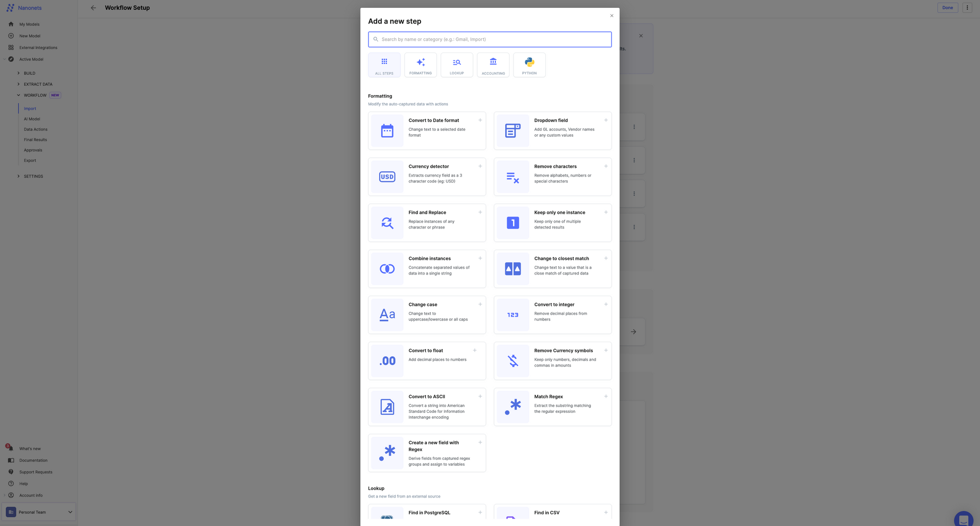This screenshot has width=980, height=526.
Task: Choose the Combine instances icon
Action: pos(387,269)
